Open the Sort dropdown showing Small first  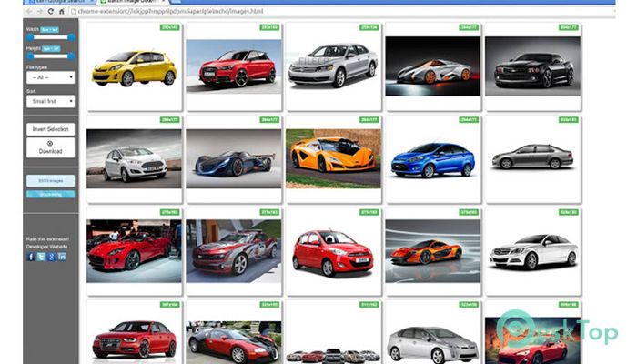(50, 101)
